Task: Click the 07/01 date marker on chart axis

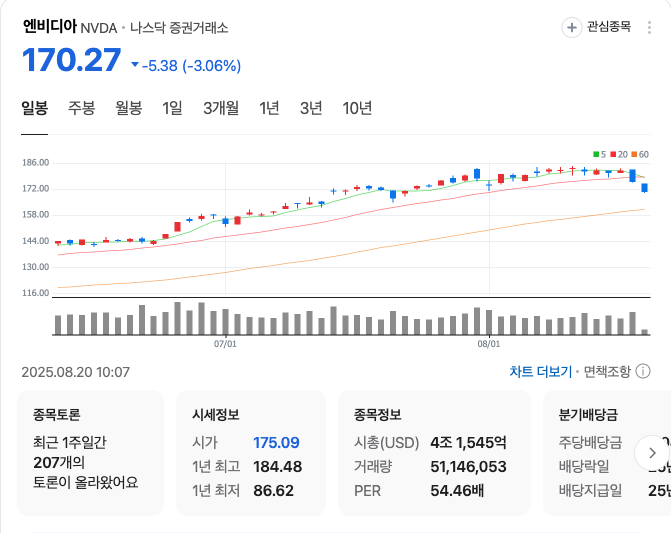Action: [x=225, y=344]
